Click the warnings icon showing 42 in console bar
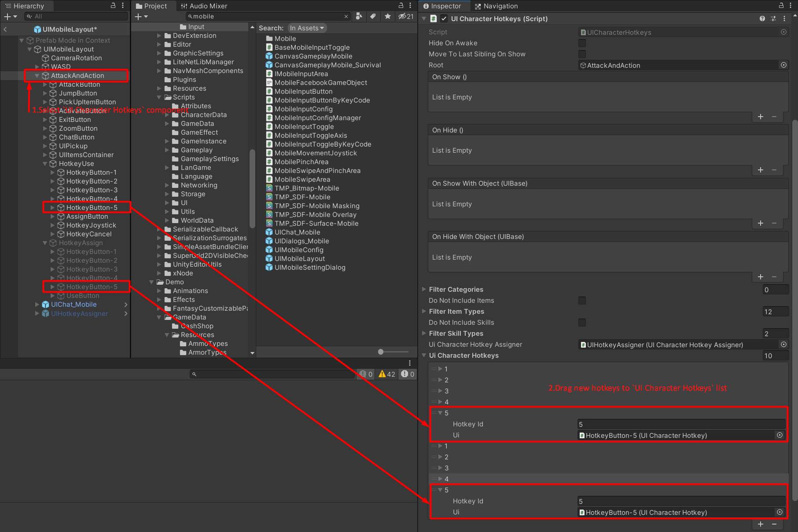798x532 pixels. pos(386,374)
